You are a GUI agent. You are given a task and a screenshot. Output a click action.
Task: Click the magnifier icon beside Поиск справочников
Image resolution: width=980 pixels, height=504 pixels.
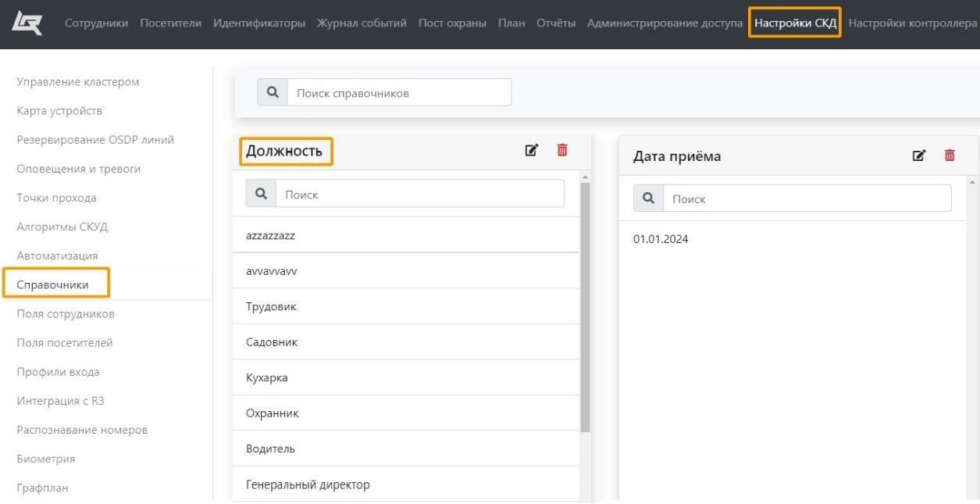273,92
